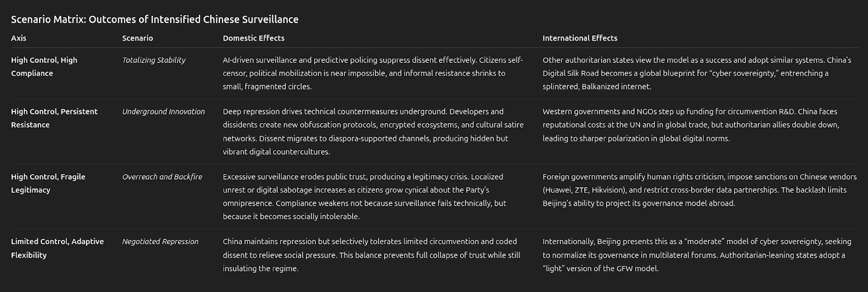Click the Limited Control, Adaptive Flexibility label

tap(57, 248)
